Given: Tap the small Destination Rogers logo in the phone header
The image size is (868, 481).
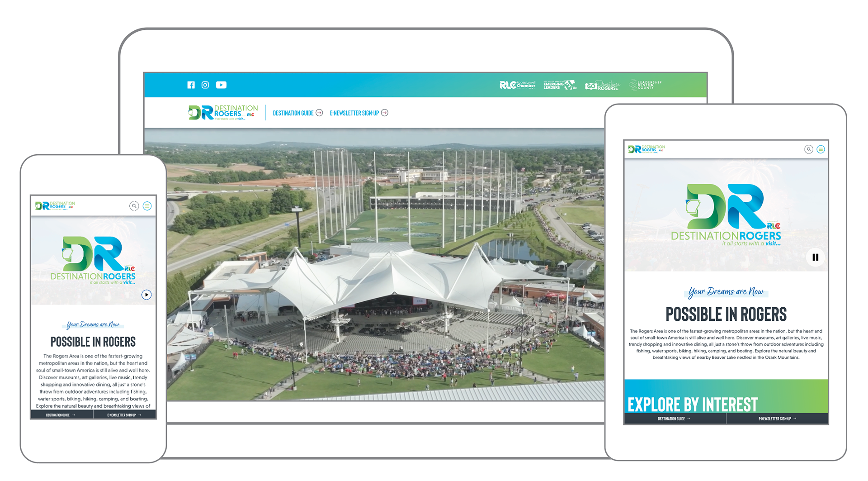Looking at the screenshot, I should tap(55, 206).
